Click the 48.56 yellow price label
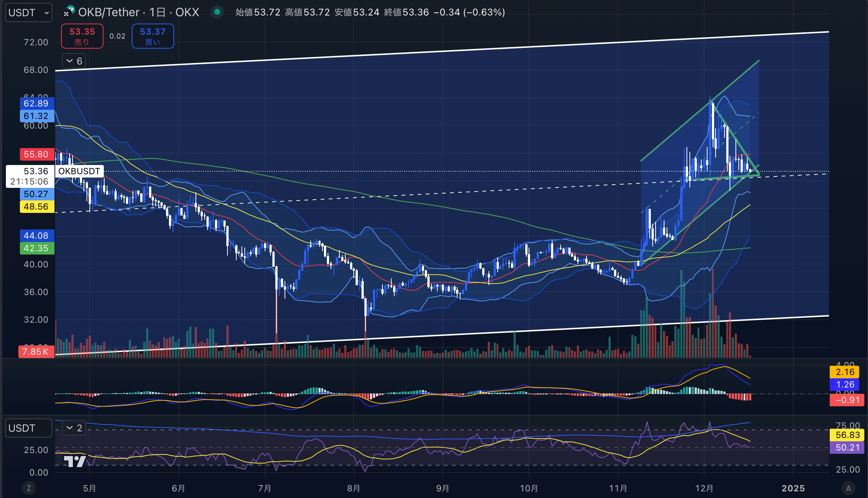 point(37,207)
